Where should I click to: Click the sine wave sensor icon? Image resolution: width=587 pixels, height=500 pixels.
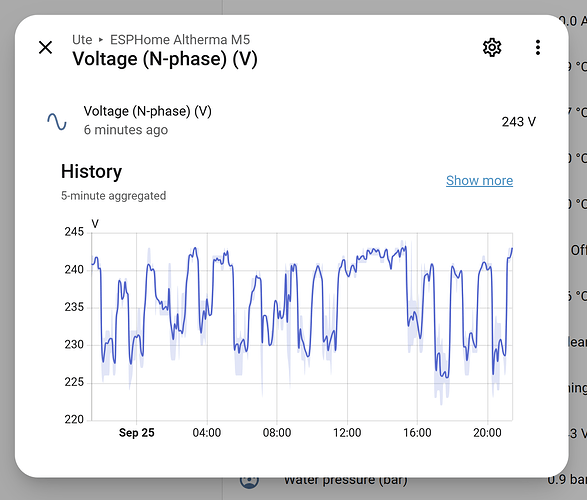[57, 121]
